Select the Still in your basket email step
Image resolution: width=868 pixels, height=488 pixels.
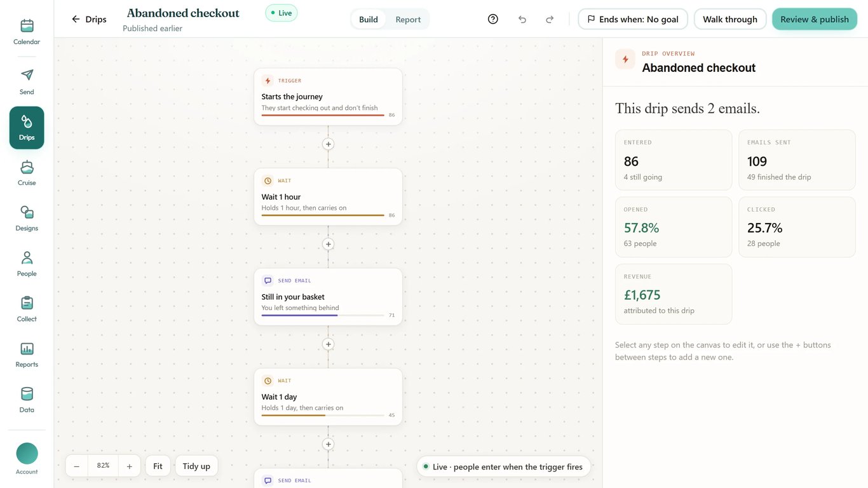(x=329, y=297)
